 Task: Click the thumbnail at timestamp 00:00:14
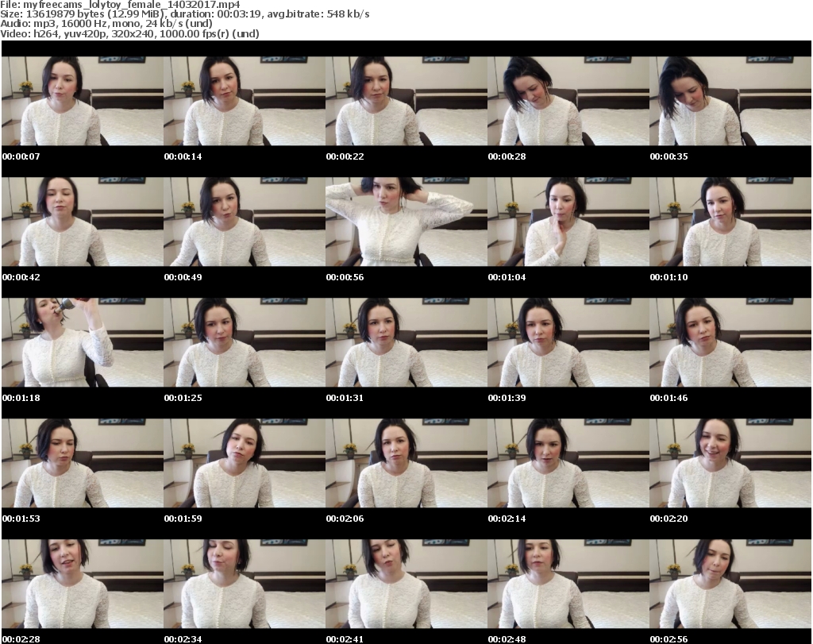245,101
